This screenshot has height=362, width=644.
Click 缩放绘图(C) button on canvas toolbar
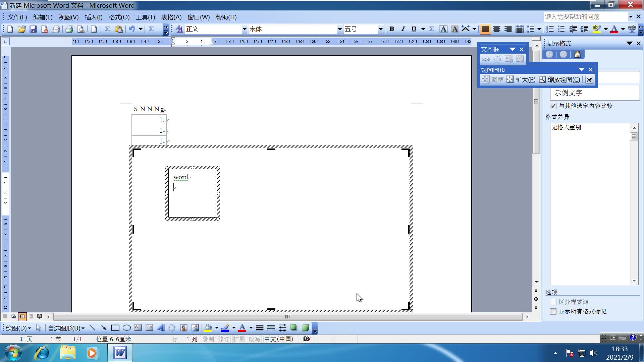click(559, 79)
